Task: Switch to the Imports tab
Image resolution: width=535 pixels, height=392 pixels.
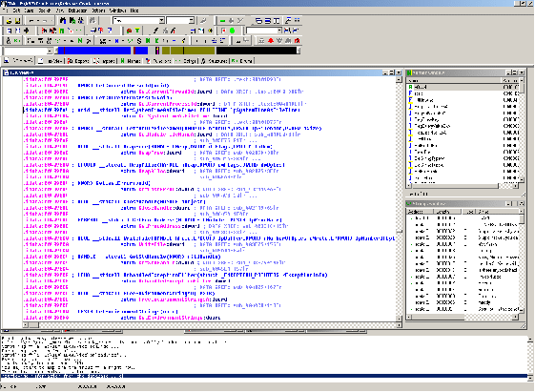Action: pyautogui.click(x=105, y=61)
